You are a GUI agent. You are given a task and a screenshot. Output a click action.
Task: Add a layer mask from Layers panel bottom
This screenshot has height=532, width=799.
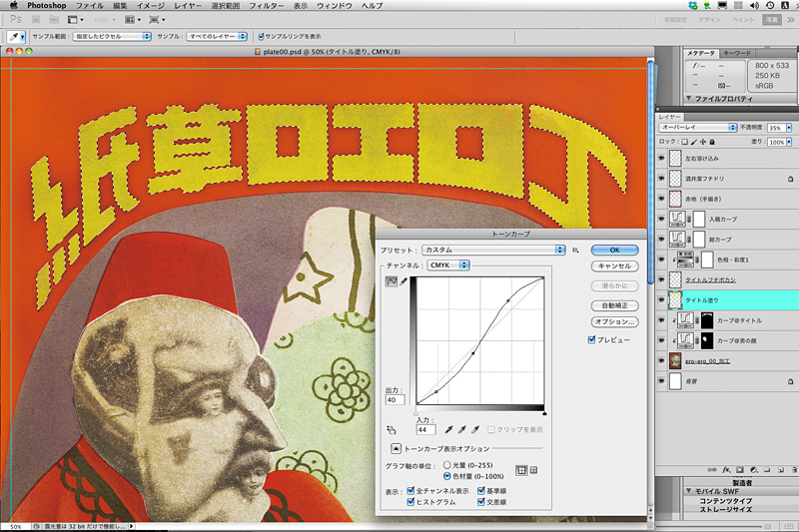point(739,470)
